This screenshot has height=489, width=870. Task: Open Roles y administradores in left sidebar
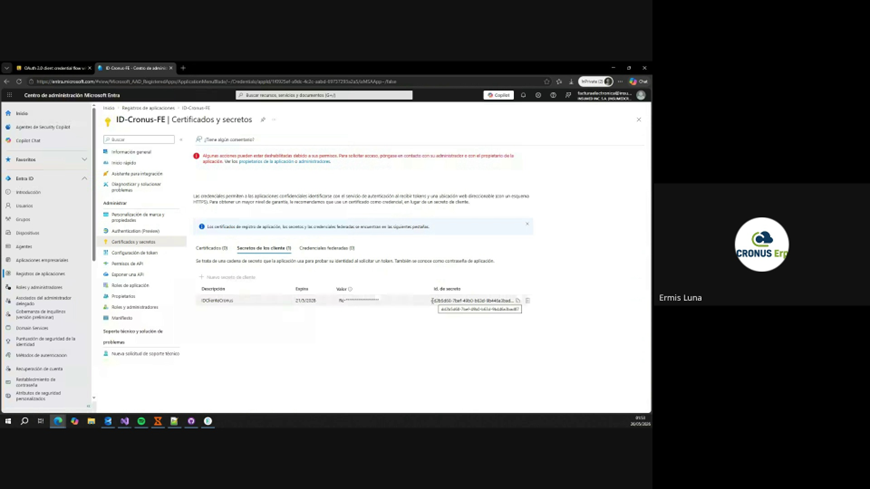point(39,288)
